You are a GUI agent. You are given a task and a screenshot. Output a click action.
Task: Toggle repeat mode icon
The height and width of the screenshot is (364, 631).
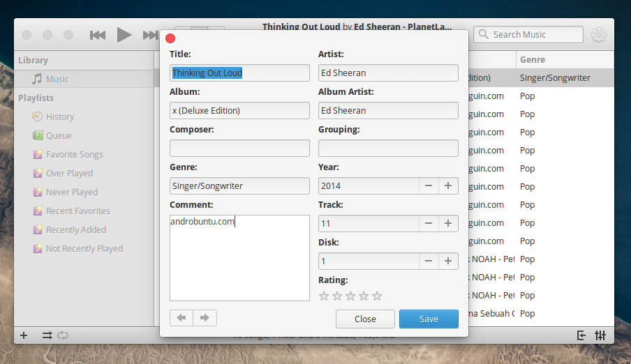pyautogui.click(x=63, y=335)
